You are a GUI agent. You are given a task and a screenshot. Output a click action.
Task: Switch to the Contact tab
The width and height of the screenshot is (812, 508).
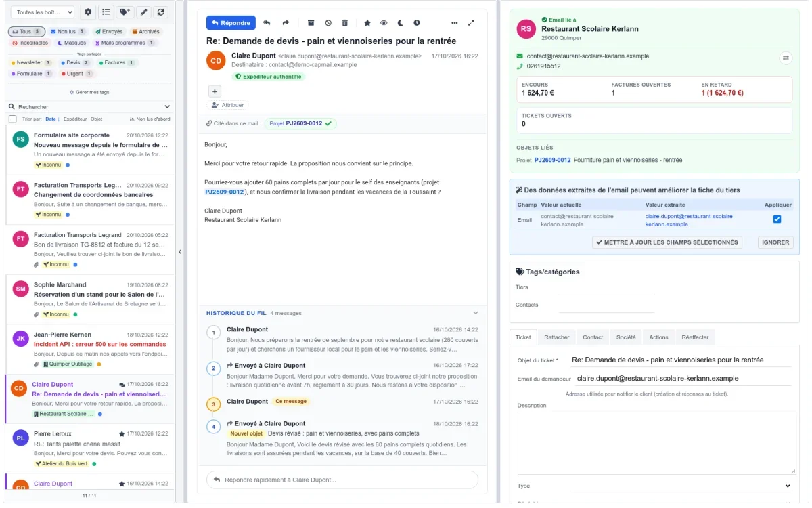tap(593, 337)
